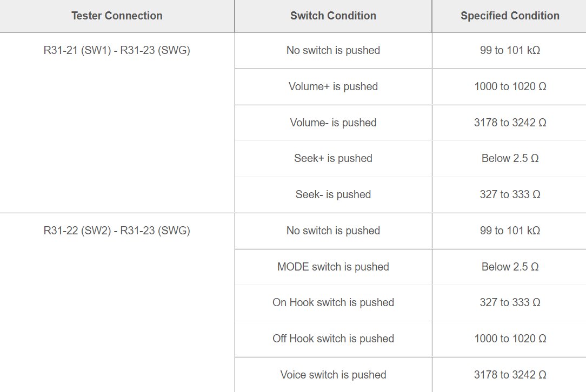Click the second No switch is pushed cell
The height and width of the screenshot is (392, 586).
[333, 231]
